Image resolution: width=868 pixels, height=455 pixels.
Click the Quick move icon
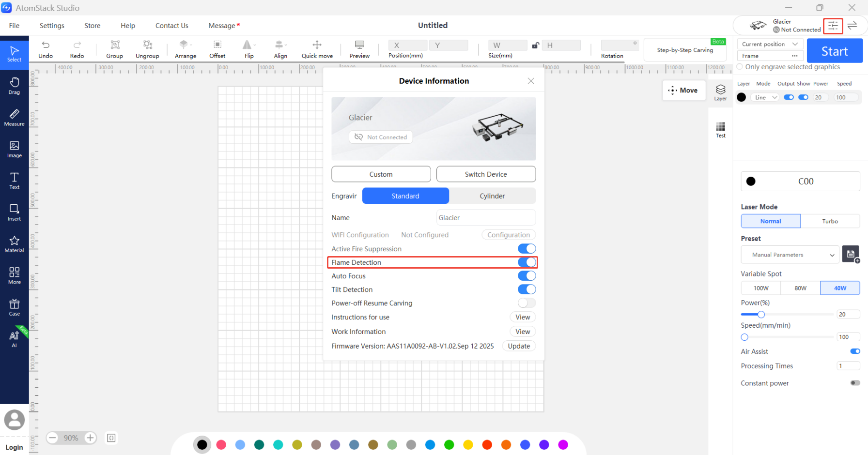(317, 45)
